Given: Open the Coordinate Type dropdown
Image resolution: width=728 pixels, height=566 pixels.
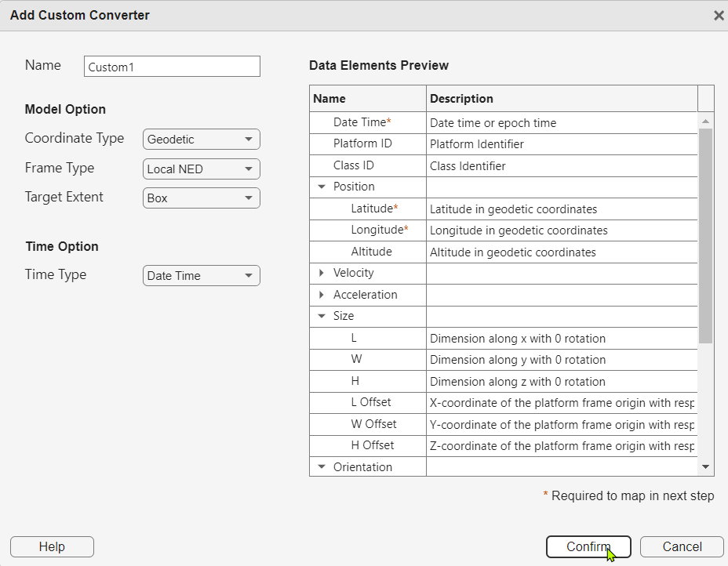Looking at the screenshot, I should coord(202,140).
